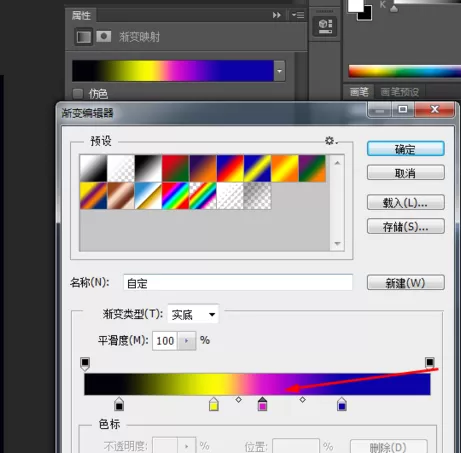Click the presets scrollbar up arrow
Image resolution: width=461 pixels, height=453 pixels.
pos(337,163)
